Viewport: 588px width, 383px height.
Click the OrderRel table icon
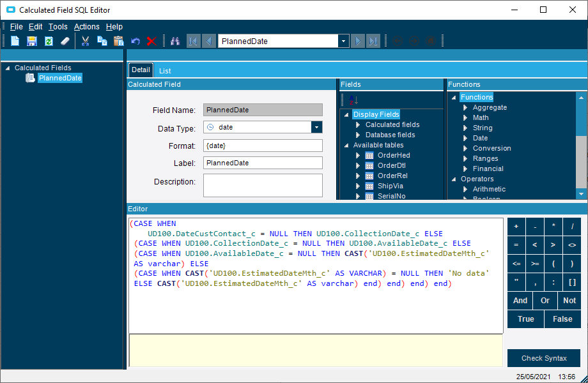point(369,176)
